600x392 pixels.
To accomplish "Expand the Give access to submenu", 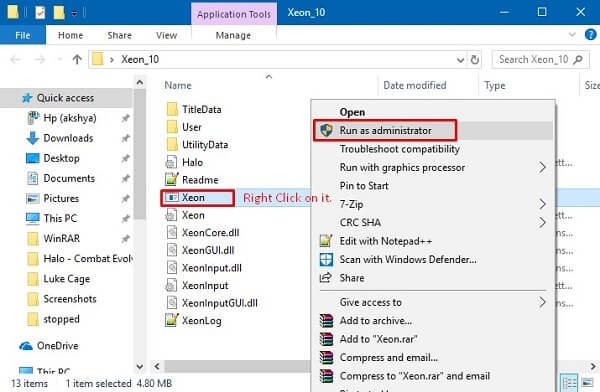I will pyautogui.click(x=542, y=302).
